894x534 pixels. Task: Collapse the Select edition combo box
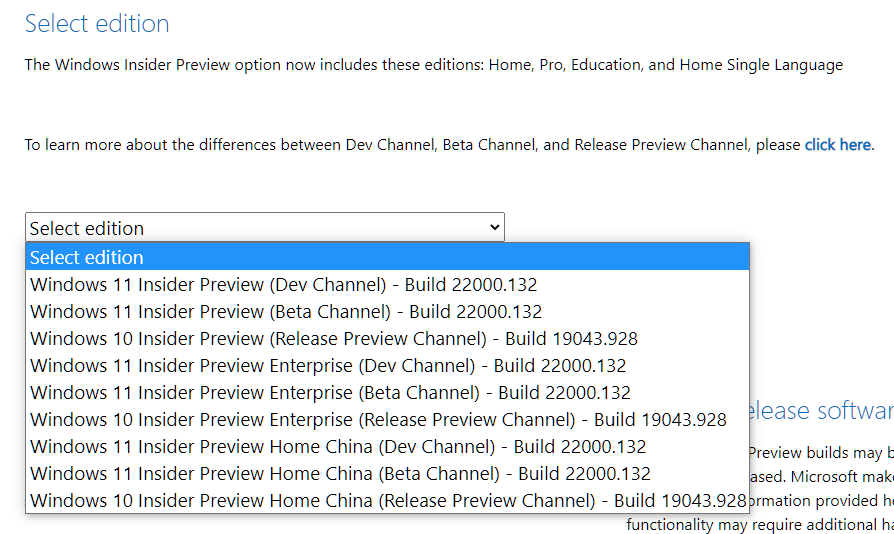coord(265,227)
